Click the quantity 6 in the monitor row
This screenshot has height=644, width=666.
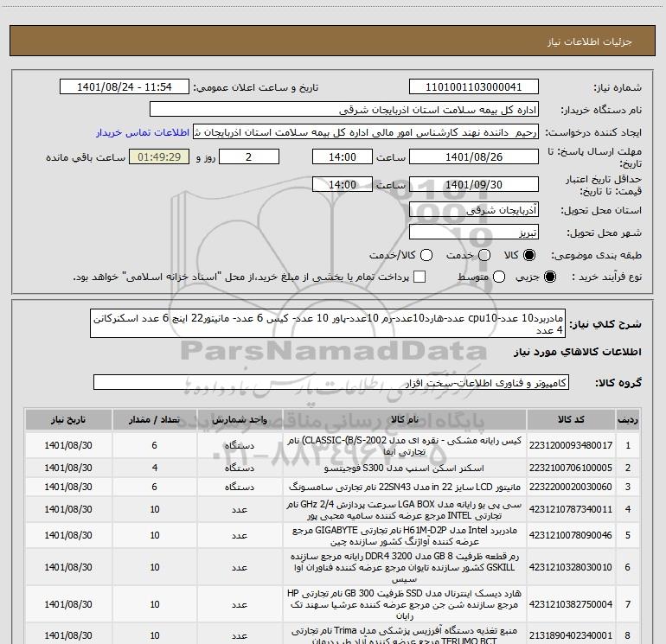coord(155,487)
